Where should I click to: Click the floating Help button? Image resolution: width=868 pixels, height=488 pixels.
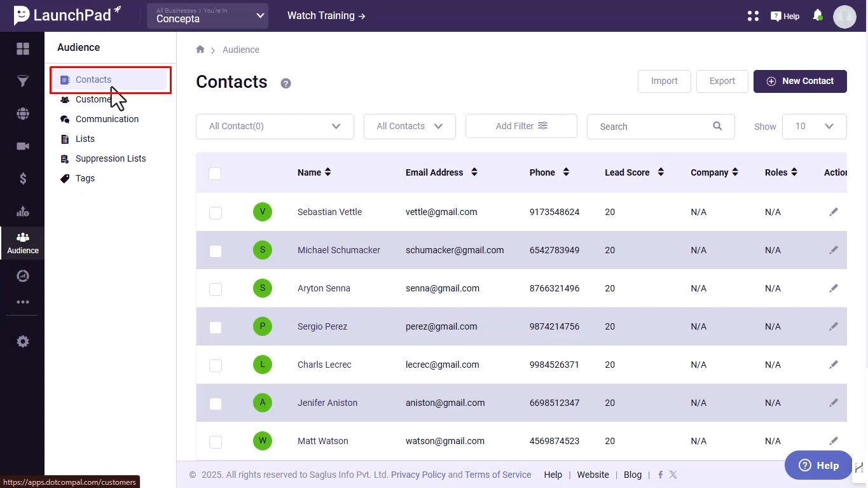818,465
